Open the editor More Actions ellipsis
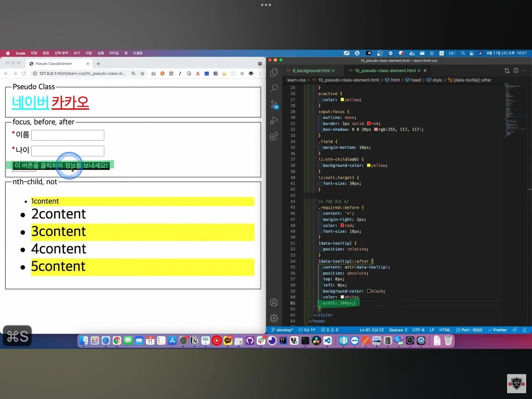Image resolution: width=532 pixels, height=399 pixels. pos(524,71)
